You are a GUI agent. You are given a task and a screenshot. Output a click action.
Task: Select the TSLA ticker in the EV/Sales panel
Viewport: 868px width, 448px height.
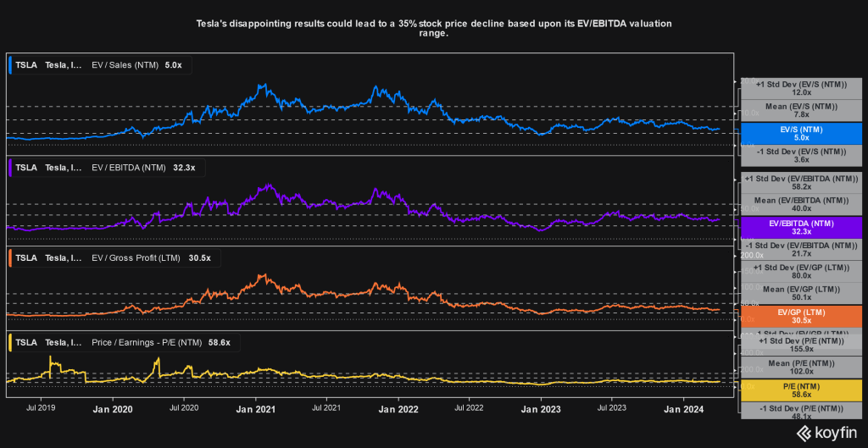[x=25, y=64]
